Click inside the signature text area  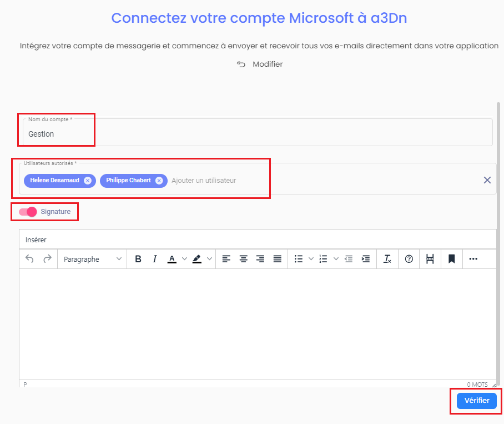(258, 325)
